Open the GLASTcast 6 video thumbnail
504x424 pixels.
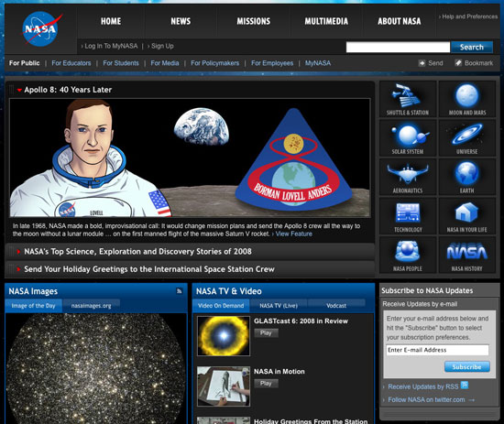pos(224,336)
